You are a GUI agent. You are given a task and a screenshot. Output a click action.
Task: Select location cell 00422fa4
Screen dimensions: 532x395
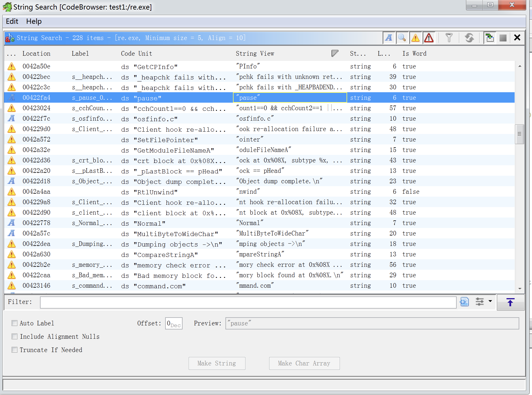37,98
